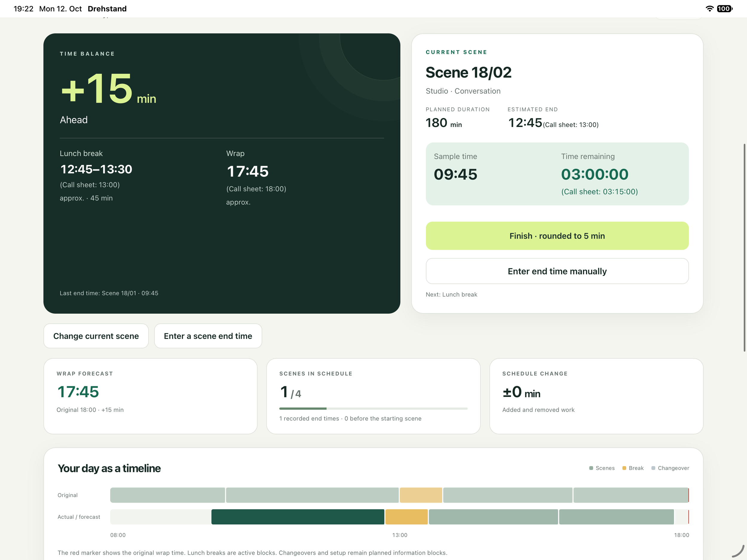
Task: Tap the Wi-Fi status icon
Action: click(710, 8)
